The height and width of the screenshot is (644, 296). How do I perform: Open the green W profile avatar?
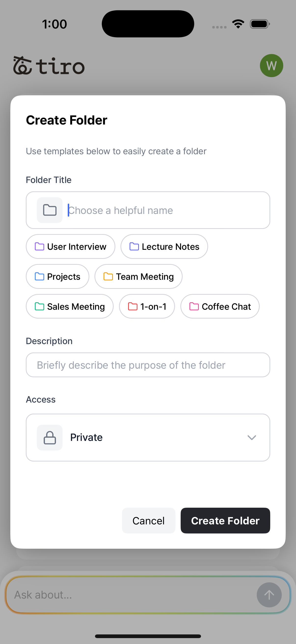coord(271,66)
